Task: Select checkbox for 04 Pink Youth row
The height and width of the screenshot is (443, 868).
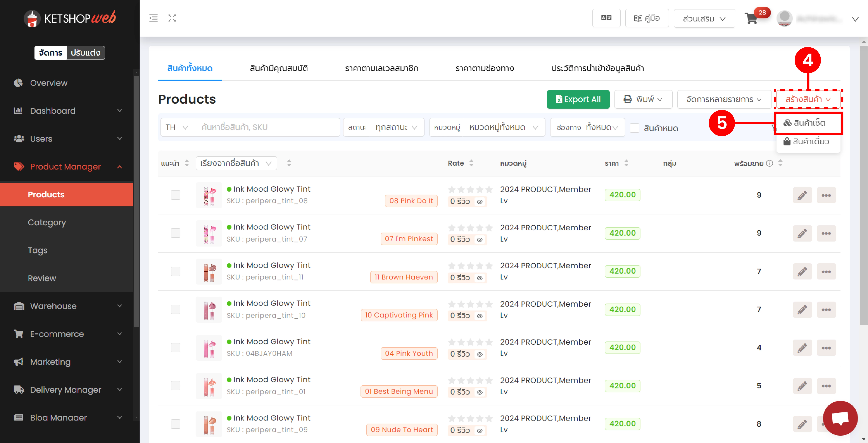Action: 176,348
